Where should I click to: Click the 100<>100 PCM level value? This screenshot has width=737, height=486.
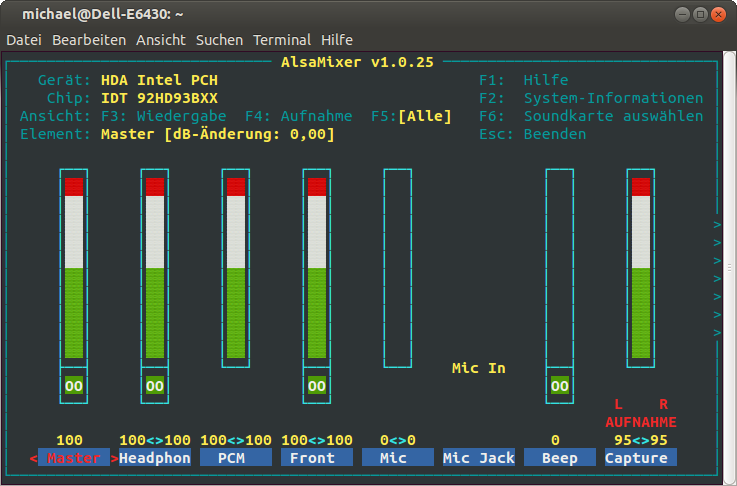point(236,440)
